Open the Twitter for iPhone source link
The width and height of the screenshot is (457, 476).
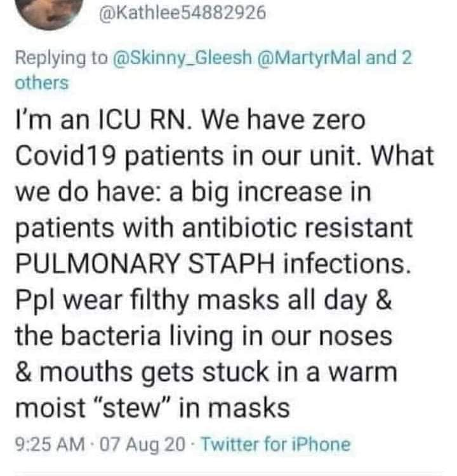coord(275,444)
